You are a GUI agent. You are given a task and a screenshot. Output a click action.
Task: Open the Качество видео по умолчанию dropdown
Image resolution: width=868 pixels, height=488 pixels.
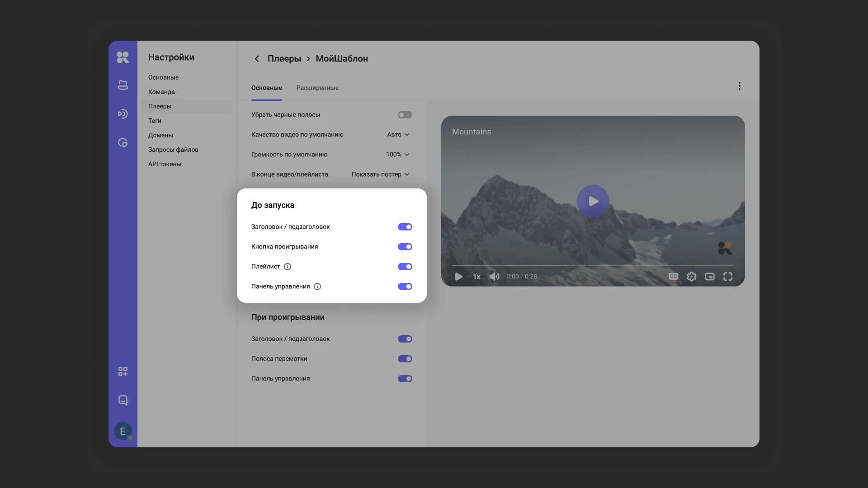398,135
